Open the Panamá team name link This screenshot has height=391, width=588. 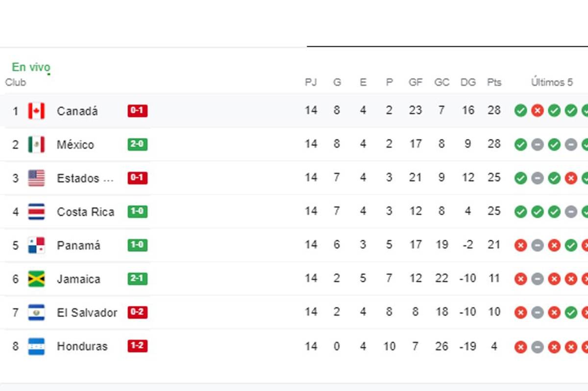[x=78, y=245]
